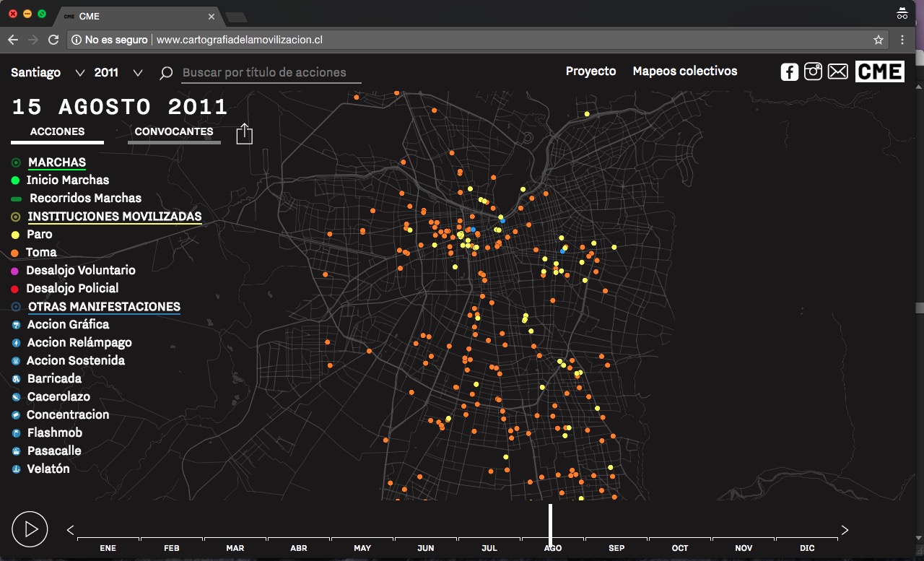Toggle the Toma orange dot filter
924x561 pixels.
point(15,253)
